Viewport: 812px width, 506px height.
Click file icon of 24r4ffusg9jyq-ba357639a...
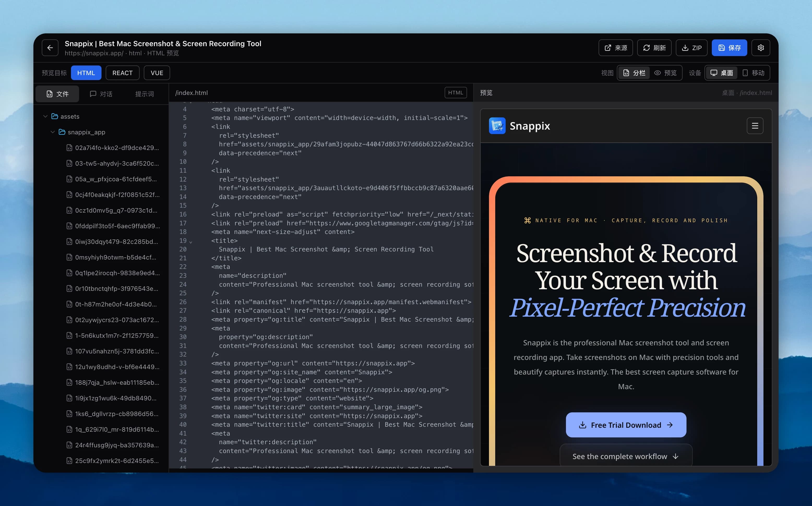[x=69, y=445]
